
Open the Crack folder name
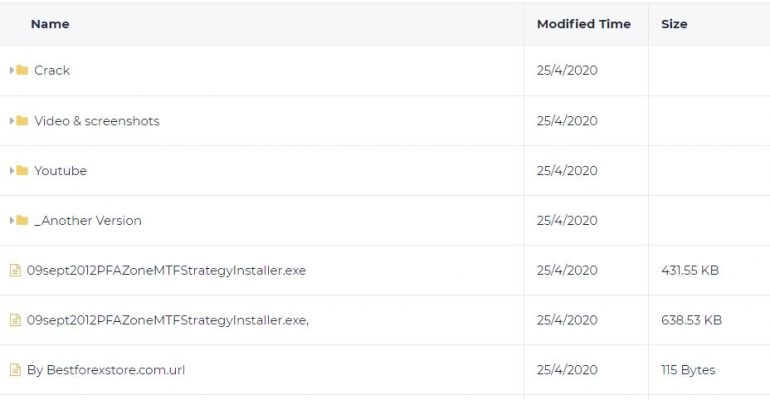tap(52, 70)
